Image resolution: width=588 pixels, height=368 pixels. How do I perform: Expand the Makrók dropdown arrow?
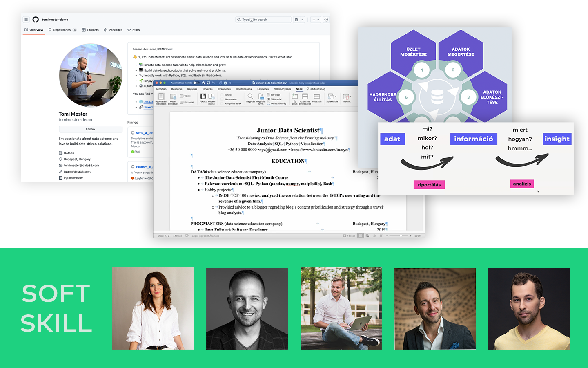(350, 96)
